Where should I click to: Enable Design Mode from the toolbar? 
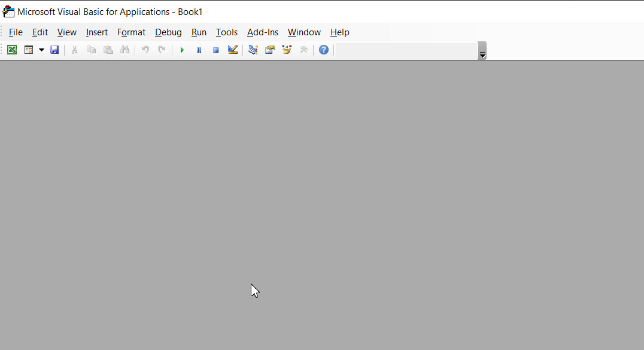click(x=232, y=50)
